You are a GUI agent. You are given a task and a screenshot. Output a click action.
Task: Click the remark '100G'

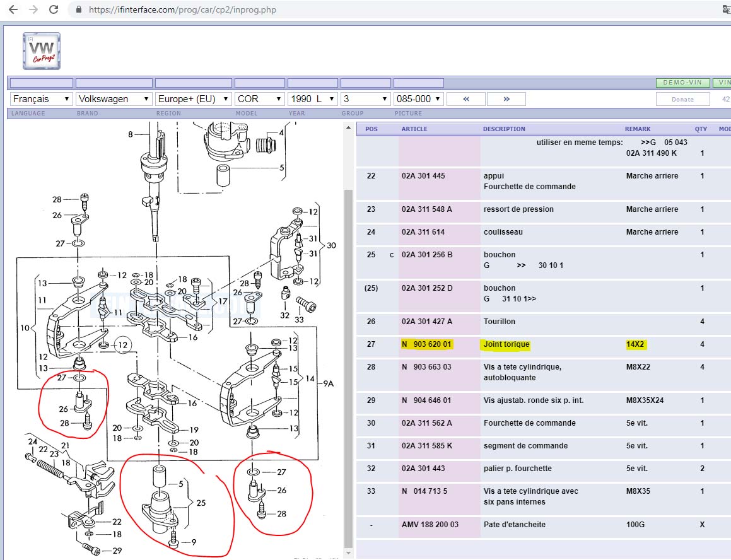635,525
